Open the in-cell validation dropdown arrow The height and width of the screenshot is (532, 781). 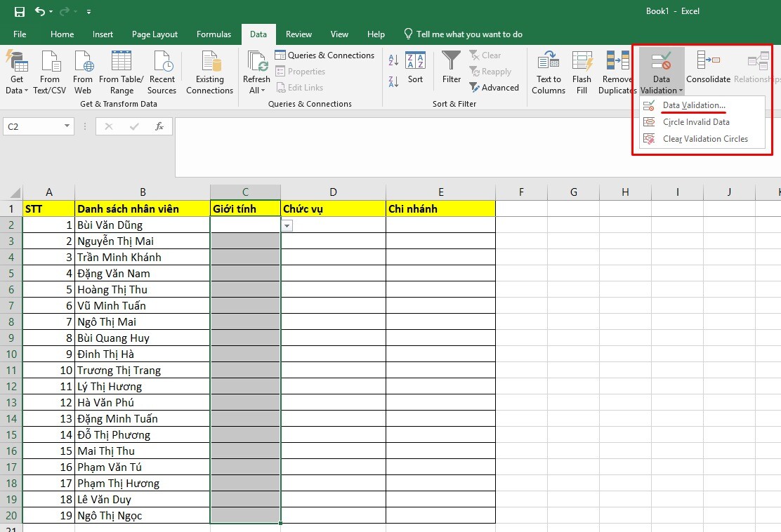(x=287, y=225)
